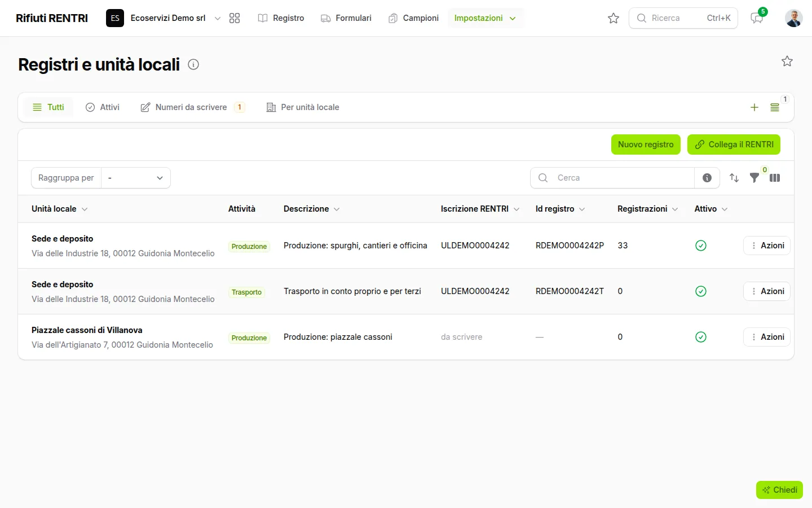The height and width of the screenshot is (508, 812).
Task: Bookmark this page with the title-row star
Action: tap(787, 61)
